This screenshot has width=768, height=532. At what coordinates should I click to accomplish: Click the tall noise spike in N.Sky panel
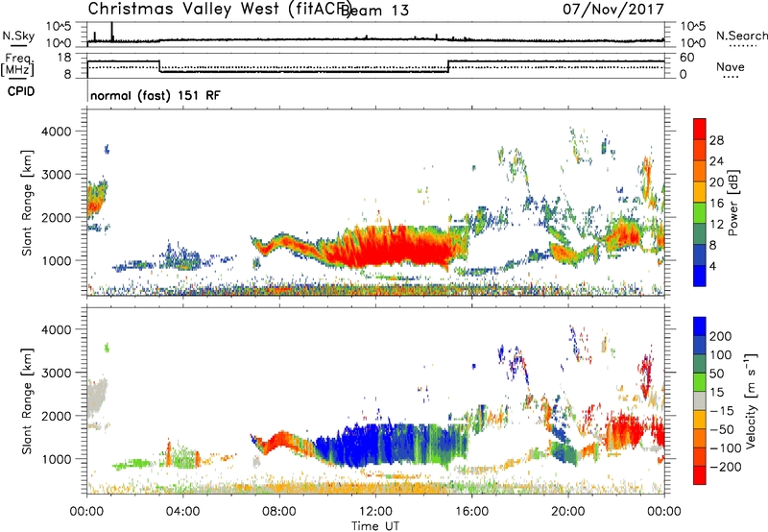(111, 32)
